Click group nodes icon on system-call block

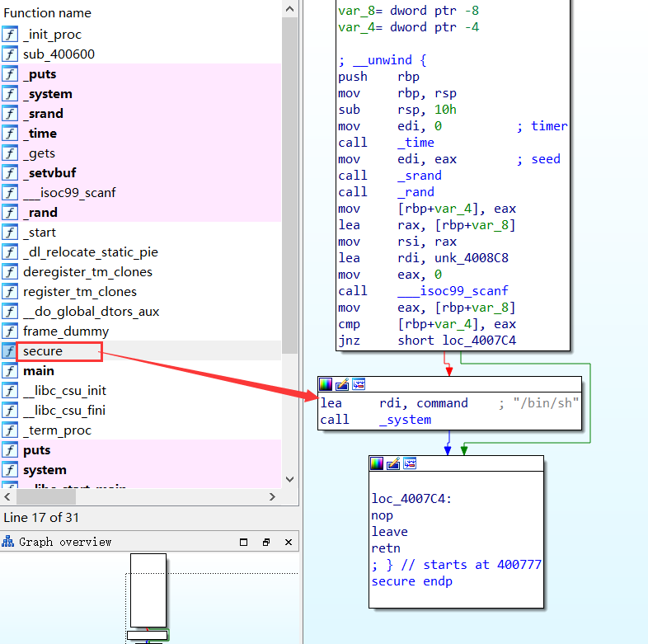point(359,384)
